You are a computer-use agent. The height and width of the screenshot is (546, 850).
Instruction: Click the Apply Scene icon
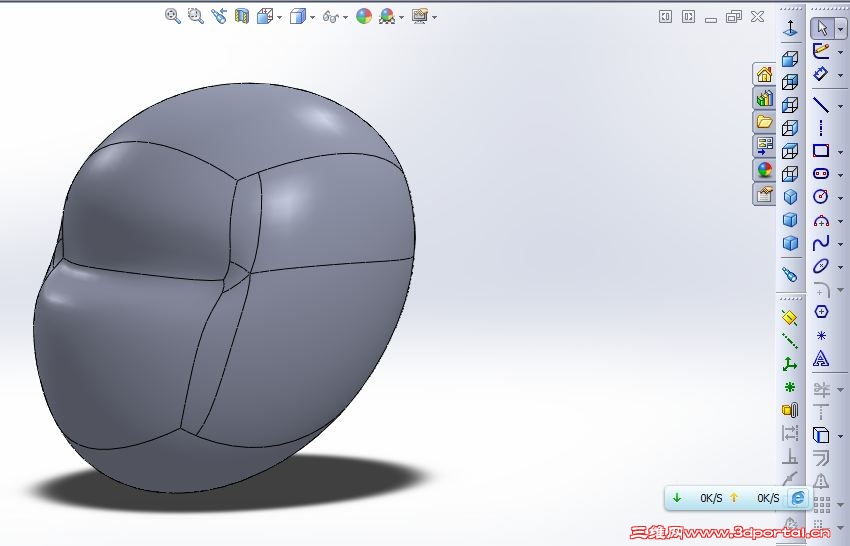click(387, 16)
